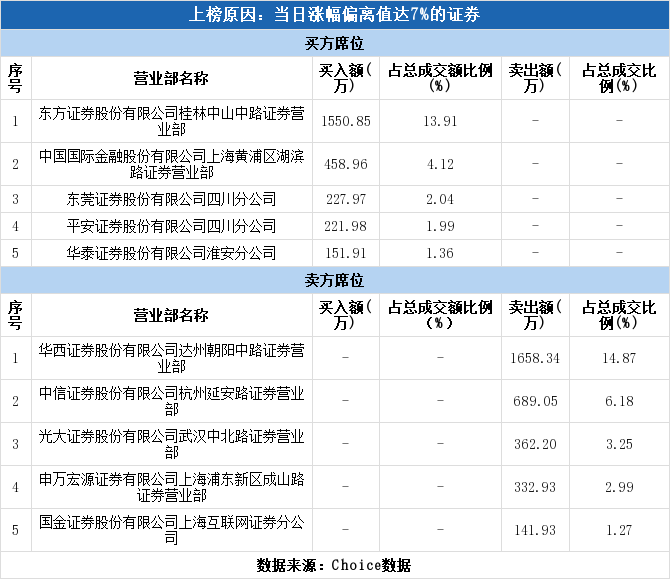Select 卖出额(万) header in seller table

pyautogui.click(x=535, y=315)
